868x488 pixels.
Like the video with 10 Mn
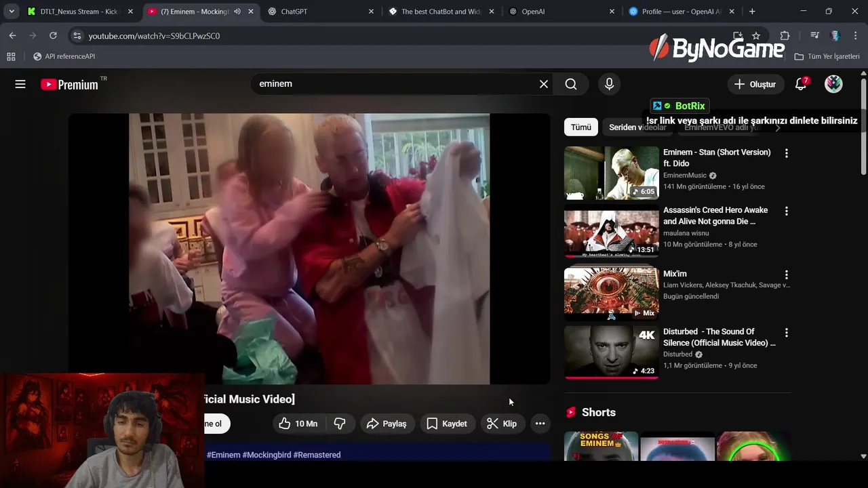point(299,424)
